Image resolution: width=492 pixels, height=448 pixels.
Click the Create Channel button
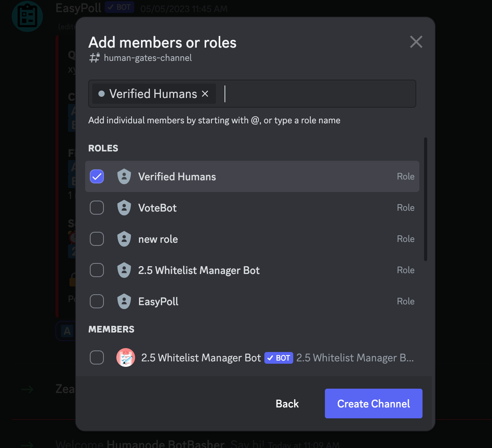tap(374, 404)
